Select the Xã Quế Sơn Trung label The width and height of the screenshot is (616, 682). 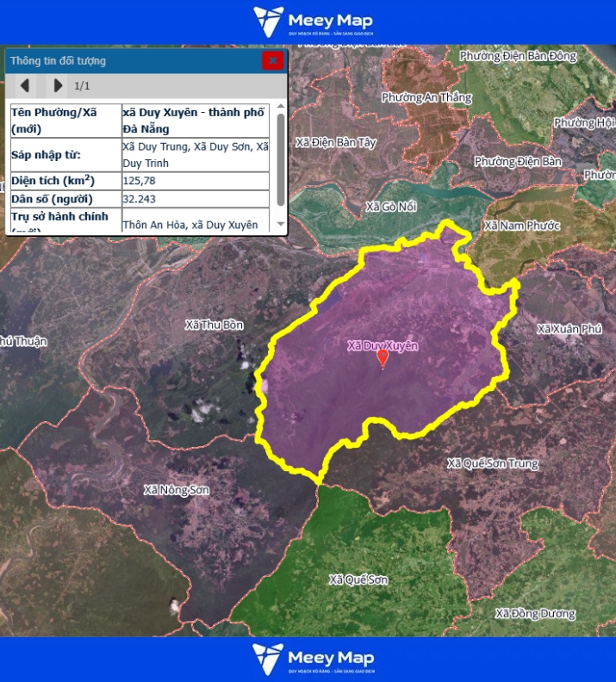point(492,463)
